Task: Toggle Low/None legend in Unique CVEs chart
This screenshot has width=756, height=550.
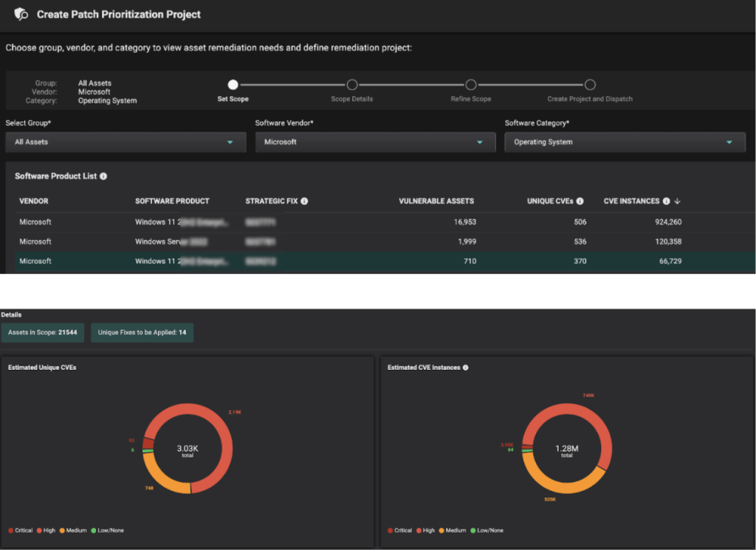Action: click(x=108, y=530)
